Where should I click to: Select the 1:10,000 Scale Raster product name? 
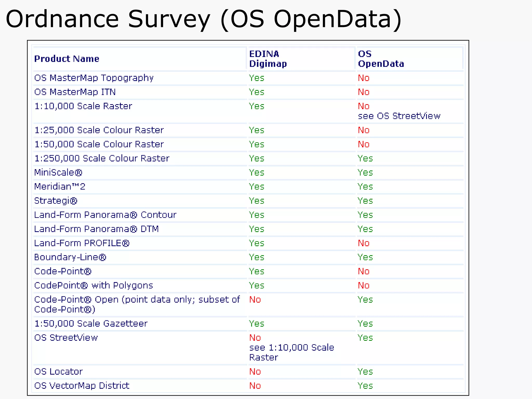83,106
